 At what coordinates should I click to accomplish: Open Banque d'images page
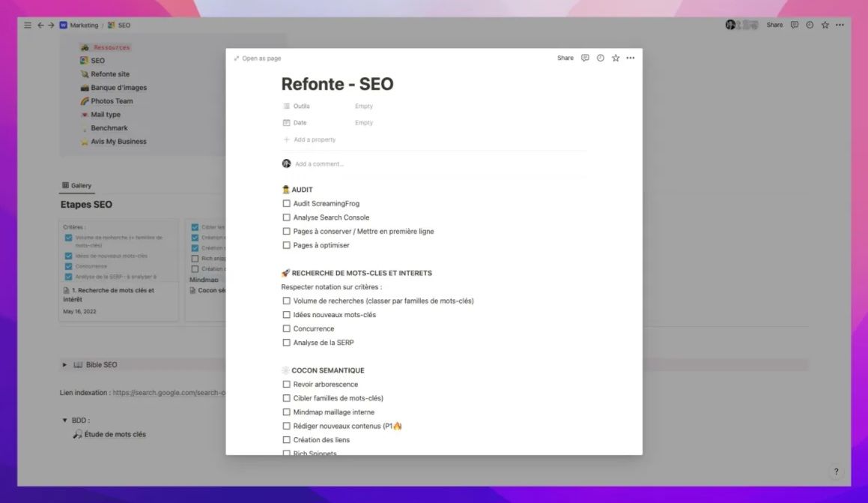pyautogui.click(x=118, y=88)
